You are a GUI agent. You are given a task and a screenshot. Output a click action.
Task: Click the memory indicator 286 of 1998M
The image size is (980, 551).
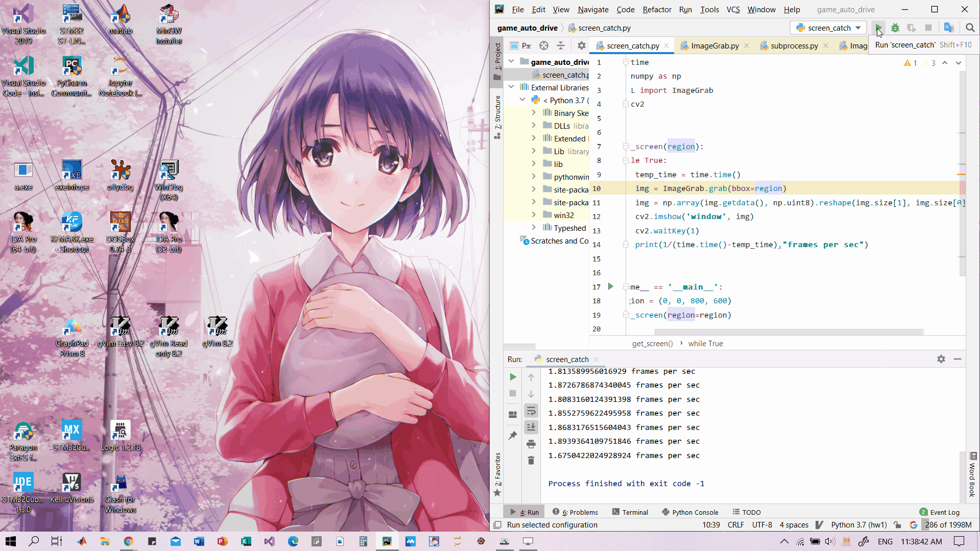click(948, 525)
